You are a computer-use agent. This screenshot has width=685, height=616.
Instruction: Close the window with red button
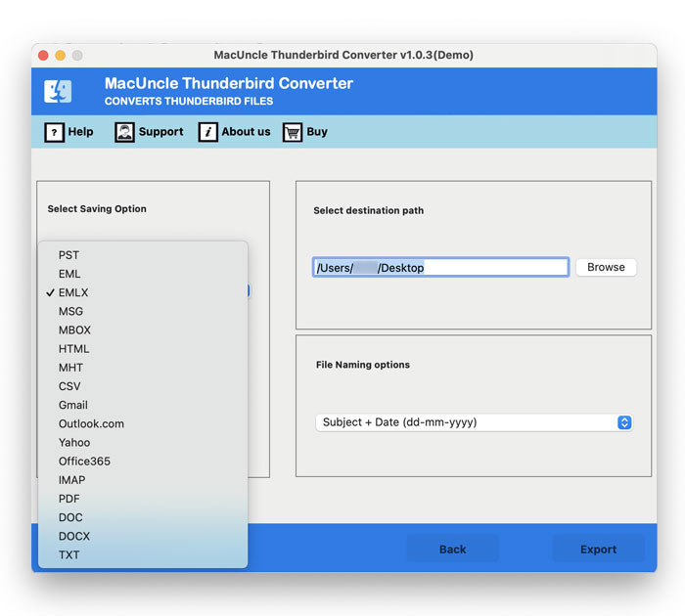pyautogui.click(x=43, y=56)
